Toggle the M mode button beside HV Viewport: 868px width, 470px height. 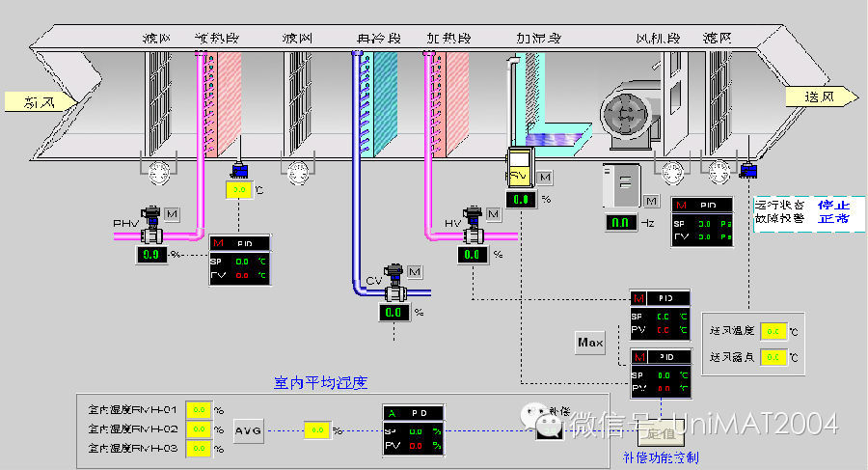[x=493, y=213]
